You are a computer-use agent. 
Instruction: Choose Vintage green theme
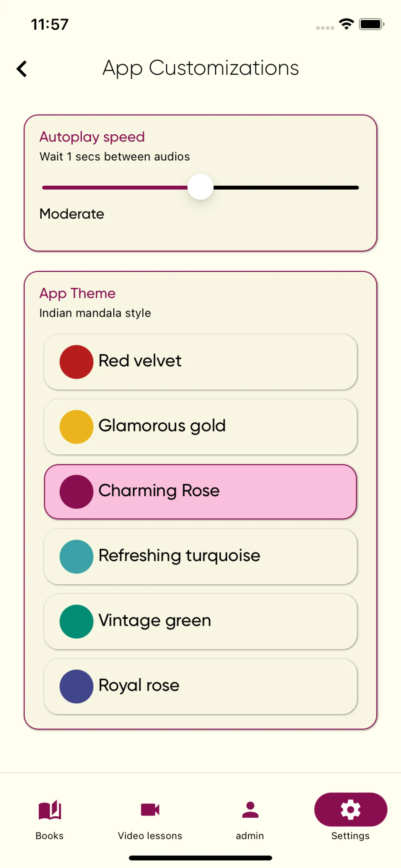pos(200,622)
